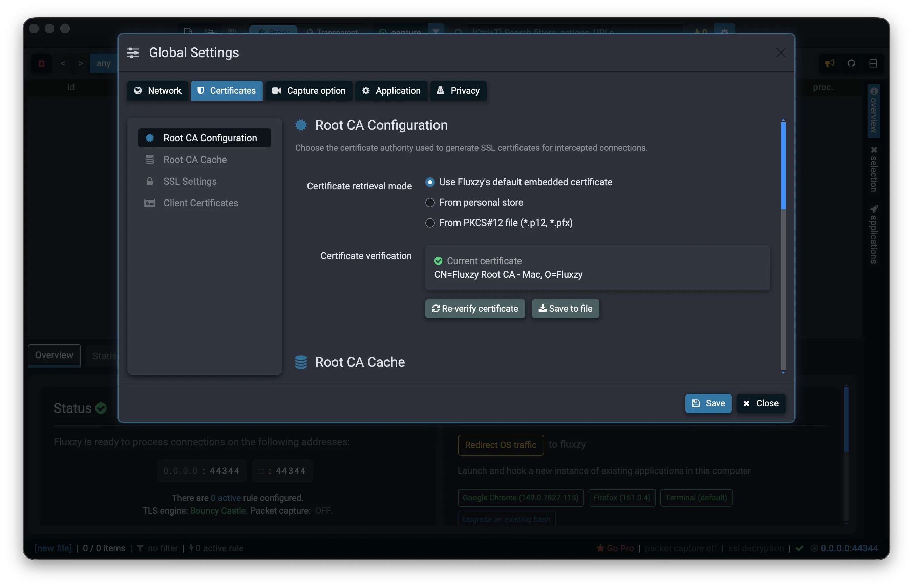Click the settings dialog vertical scrollbar
This screenshot has height=588, width=913.
(783, 246)
